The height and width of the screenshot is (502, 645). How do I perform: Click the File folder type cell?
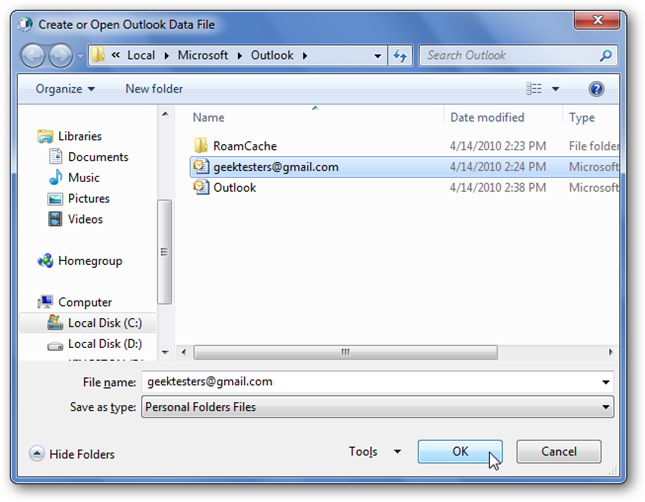tap(594, 146)
